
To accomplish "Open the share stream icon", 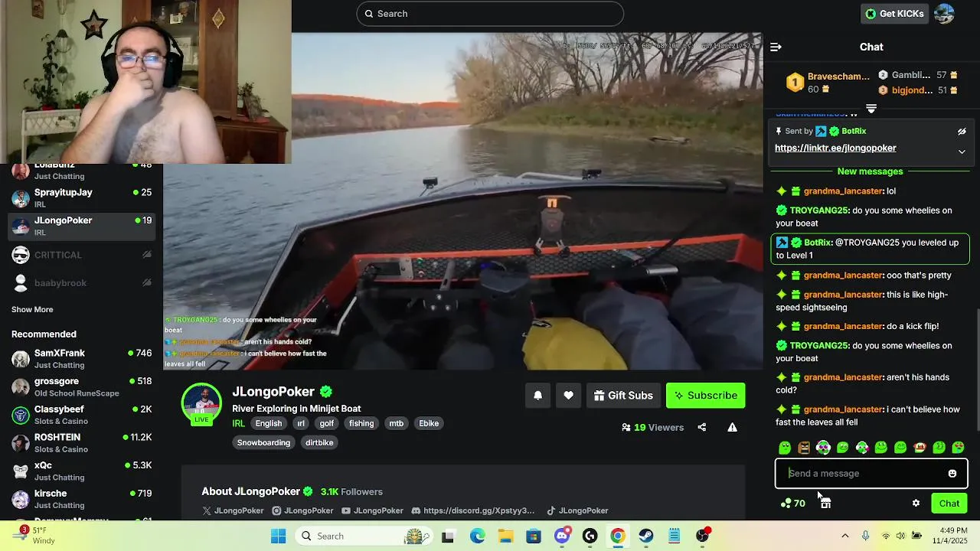I will tap(702, 428).
